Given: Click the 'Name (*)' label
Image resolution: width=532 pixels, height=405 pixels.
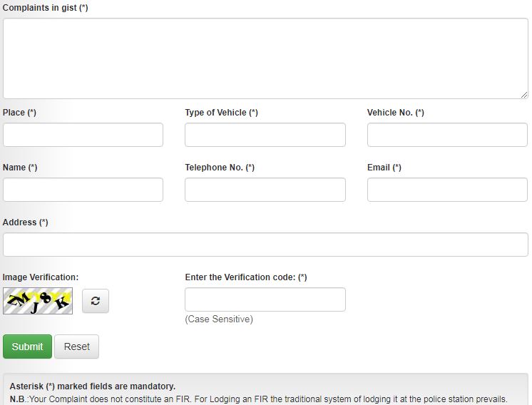Looking at the screenshot, I should click(20, 168).
